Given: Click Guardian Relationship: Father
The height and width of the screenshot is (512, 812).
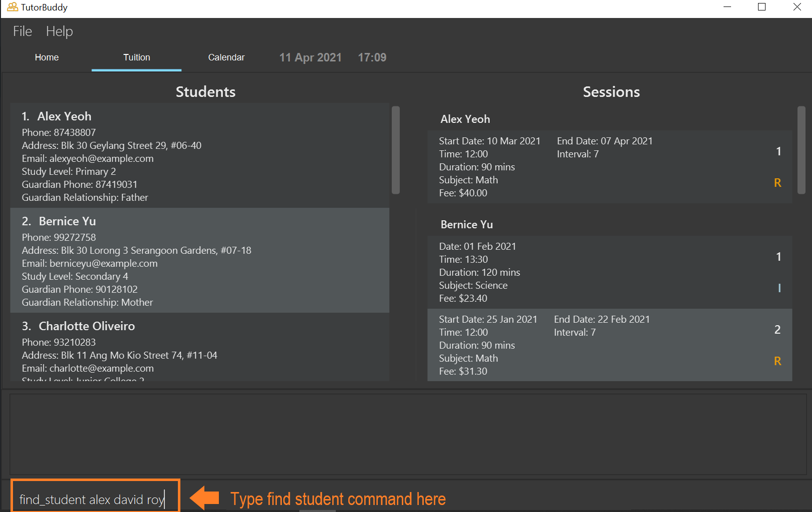Looking at the screenshot, I should tap(85, 198).
